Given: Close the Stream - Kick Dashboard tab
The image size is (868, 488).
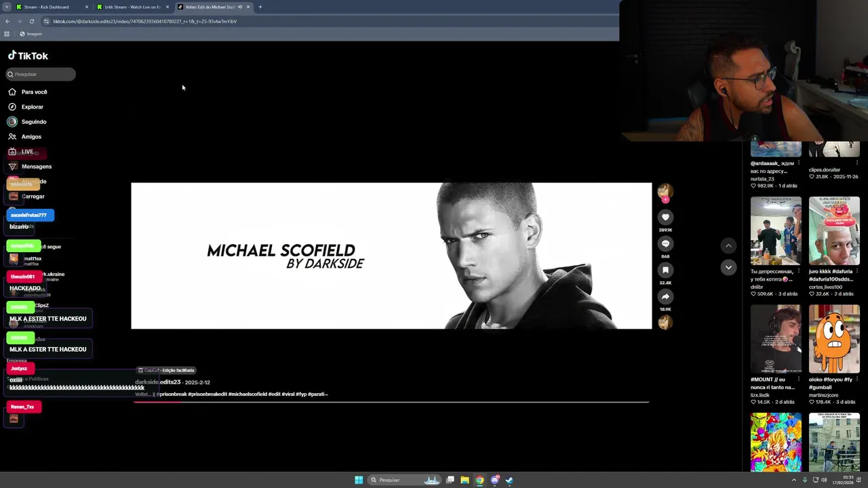Looking at the screenshot, I should [87, 7].
